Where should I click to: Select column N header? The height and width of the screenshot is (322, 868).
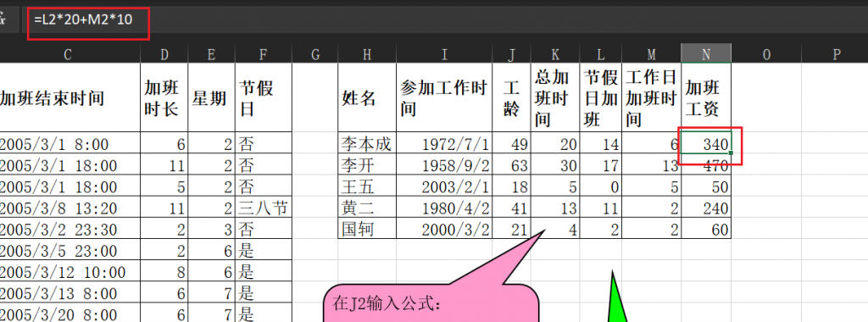706,53
